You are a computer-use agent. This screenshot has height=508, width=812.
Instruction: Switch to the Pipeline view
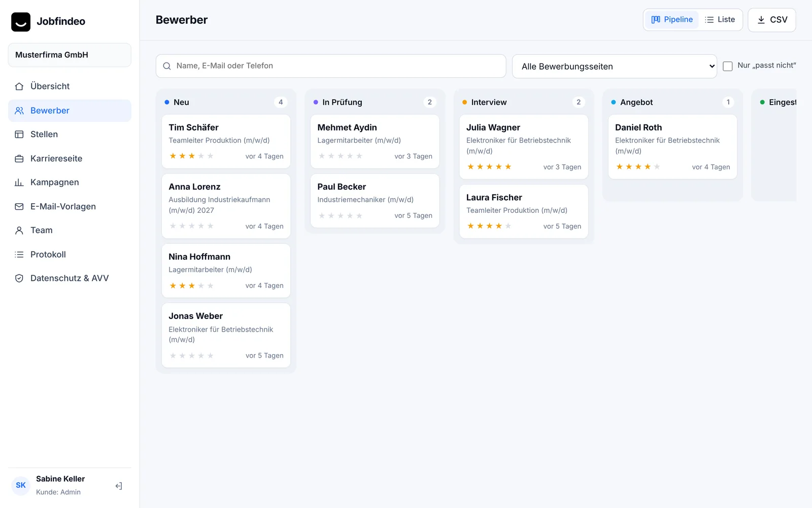(672, 20)
